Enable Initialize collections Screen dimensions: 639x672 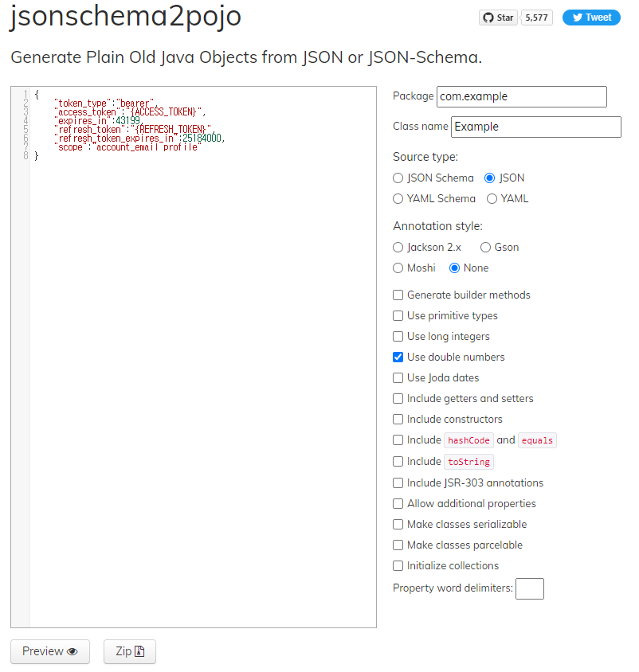point(398,566)
